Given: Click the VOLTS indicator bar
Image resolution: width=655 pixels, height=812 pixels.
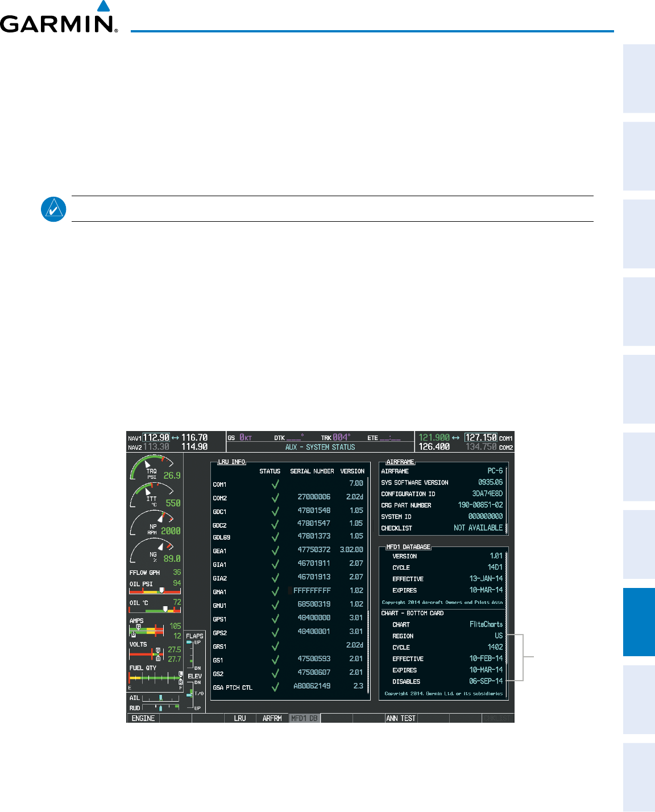Looking at the screenshot, I should click(x=147, y=654).
